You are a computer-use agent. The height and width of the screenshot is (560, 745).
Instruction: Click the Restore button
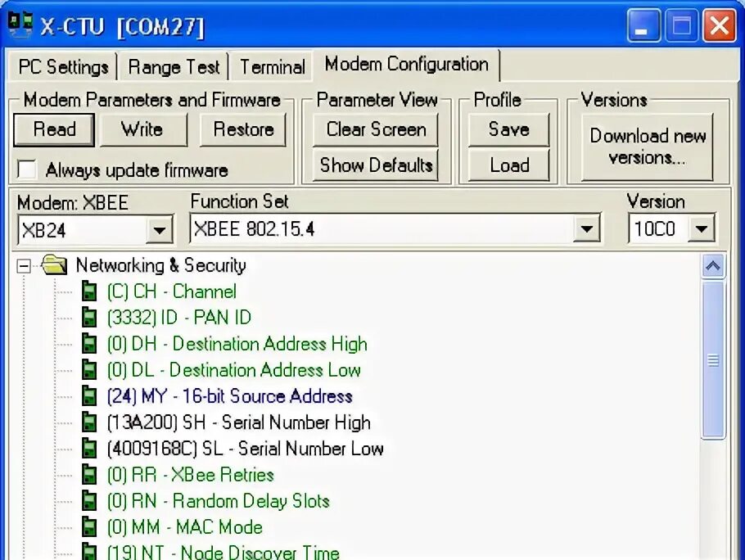click(243, 129)
